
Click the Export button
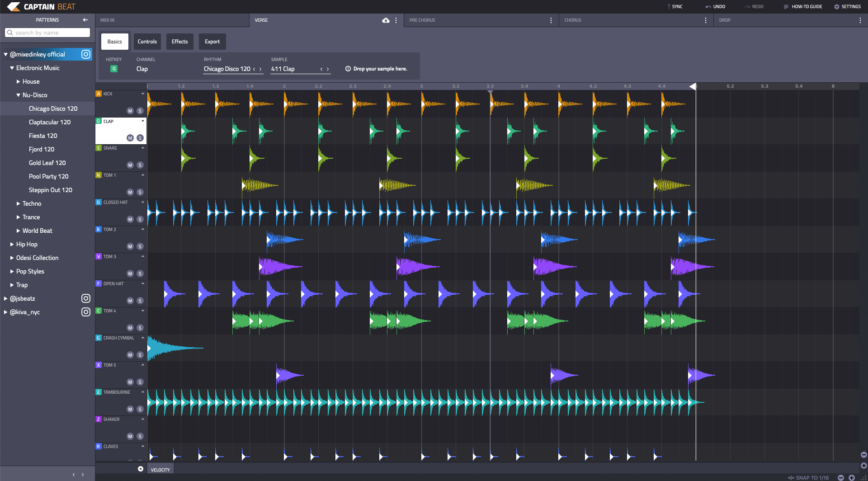(x=212, y=41)
